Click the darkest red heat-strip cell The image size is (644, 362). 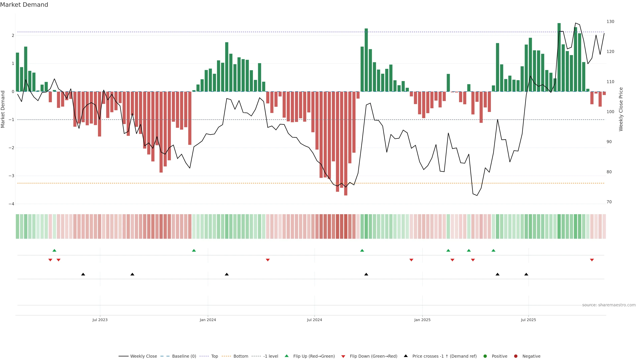(x=345, y=226)
